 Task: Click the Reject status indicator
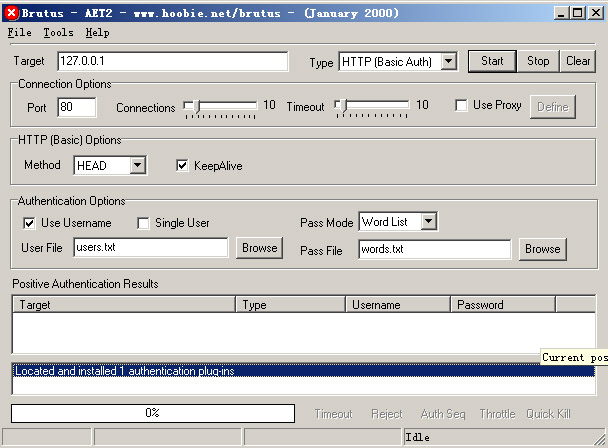coord(387,414)
